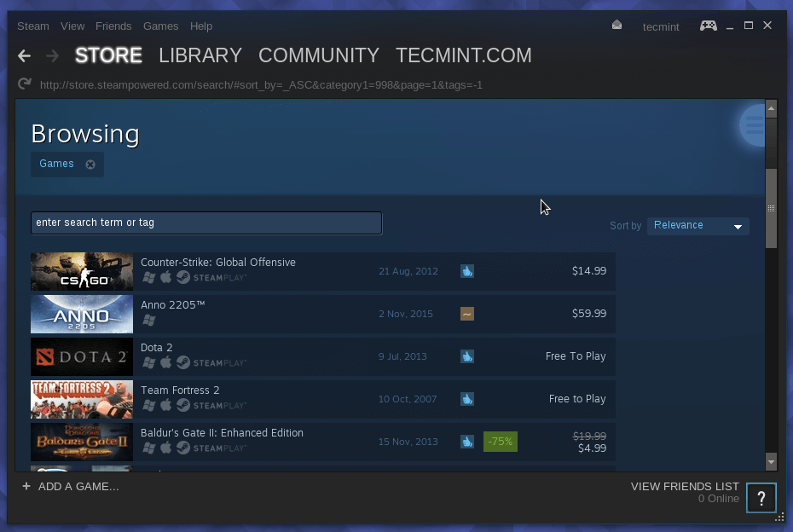
Task: Open the Team Fortress 2 thumbnail
Action: pyautogui.click(x=82, y=400)
